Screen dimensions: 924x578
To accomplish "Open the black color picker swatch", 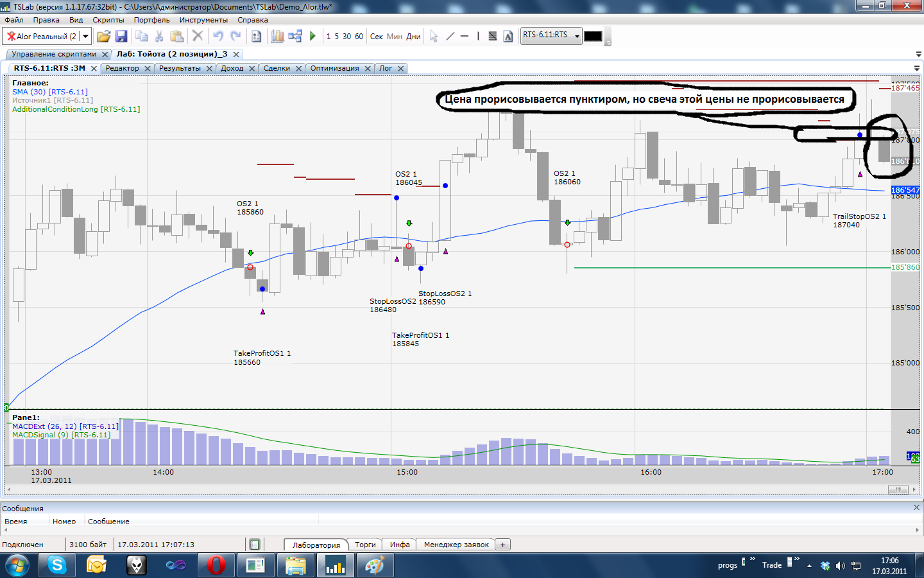I will pos(593,36).
